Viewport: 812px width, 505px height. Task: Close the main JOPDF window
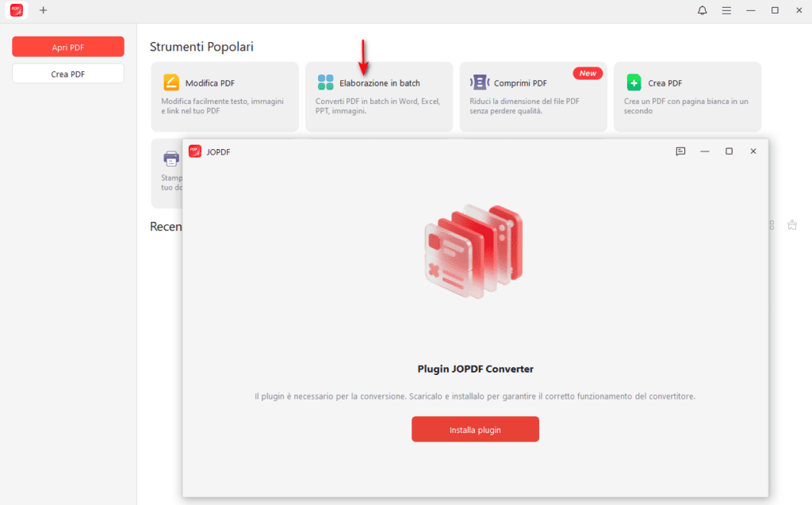(799, 10)
